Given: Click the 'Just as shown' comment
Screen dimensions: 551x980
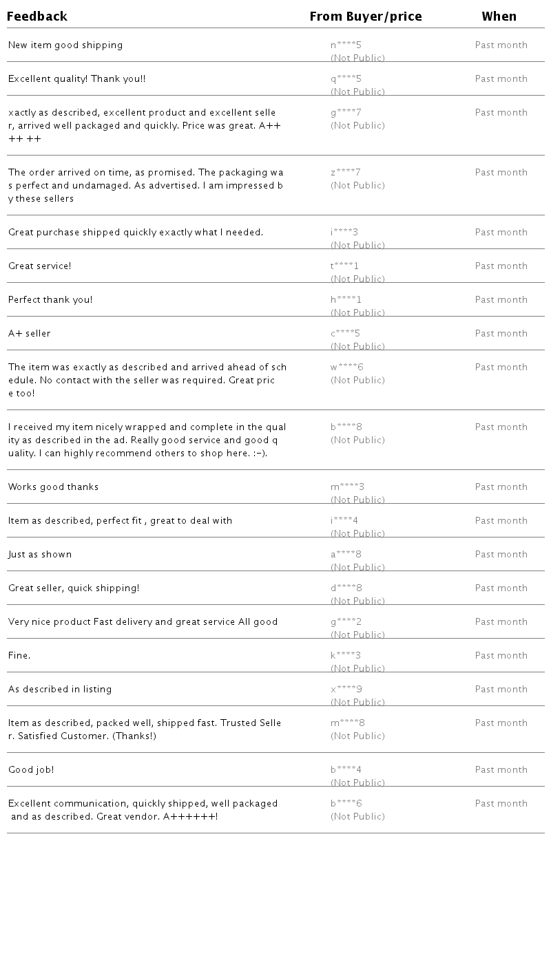Looking at the screenshot, I should [x=40, y=555].
